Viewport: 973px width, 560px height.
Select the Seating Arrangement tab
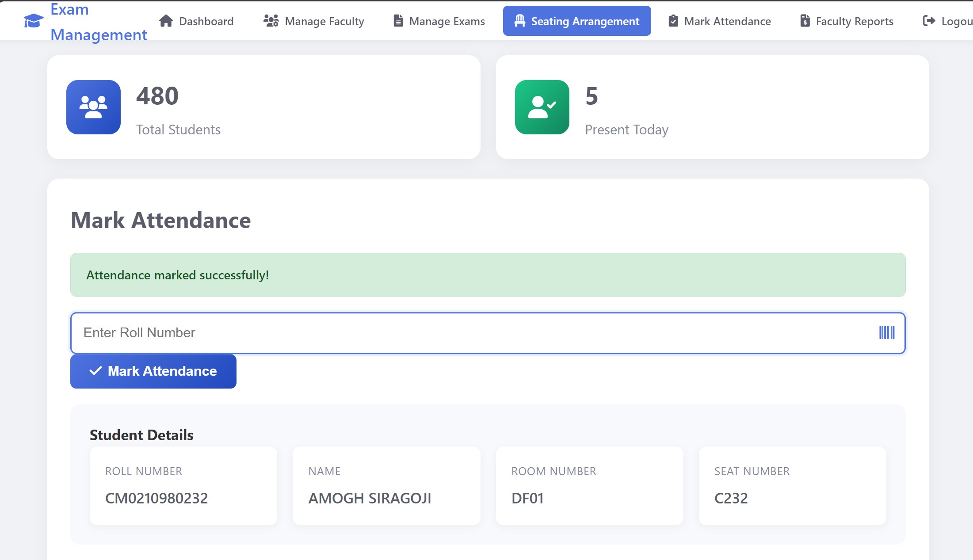(585, 21)
